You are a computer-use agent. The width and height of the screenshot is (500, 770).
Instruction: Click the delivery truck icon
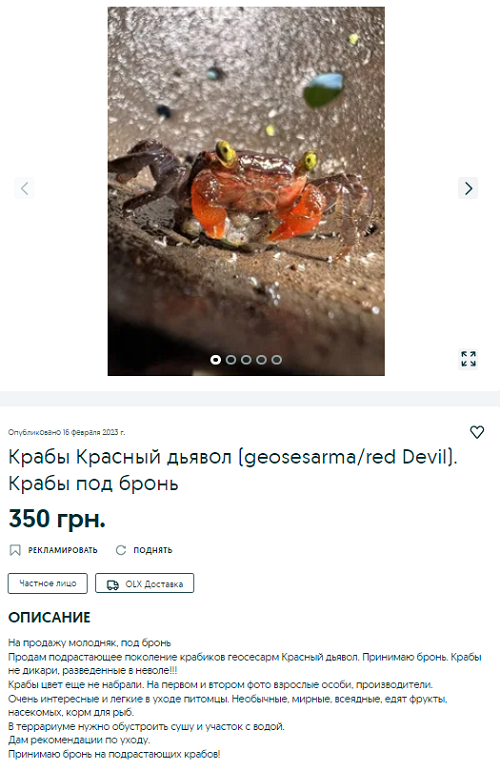point(113,584)
